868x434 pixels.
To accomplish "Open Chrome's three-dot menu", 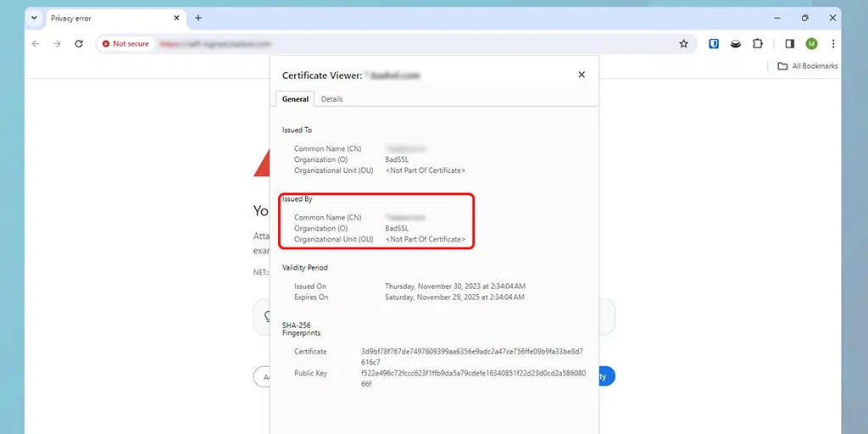I will [833, 44].
